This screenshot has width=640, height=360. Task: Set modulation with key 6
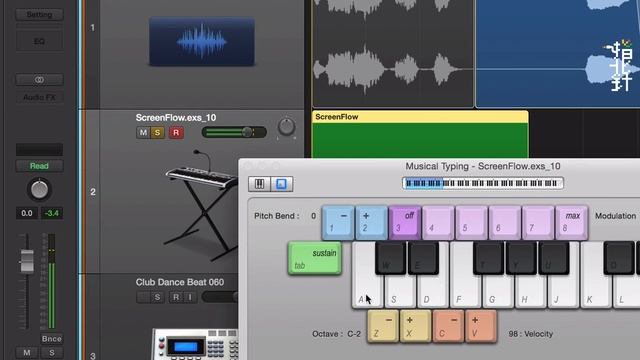click(x=505, y=223)
